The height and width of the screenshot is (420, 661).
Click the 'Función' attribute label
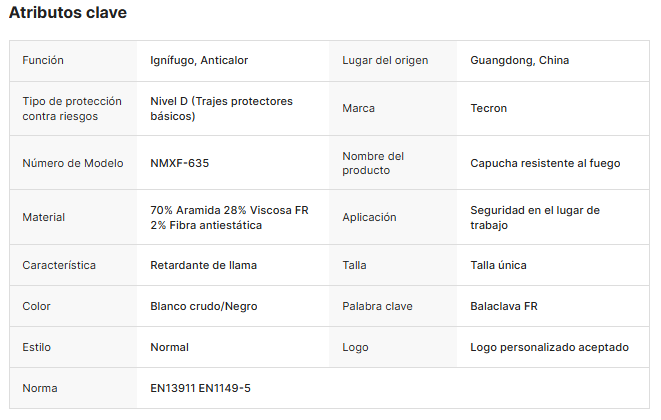43,60
